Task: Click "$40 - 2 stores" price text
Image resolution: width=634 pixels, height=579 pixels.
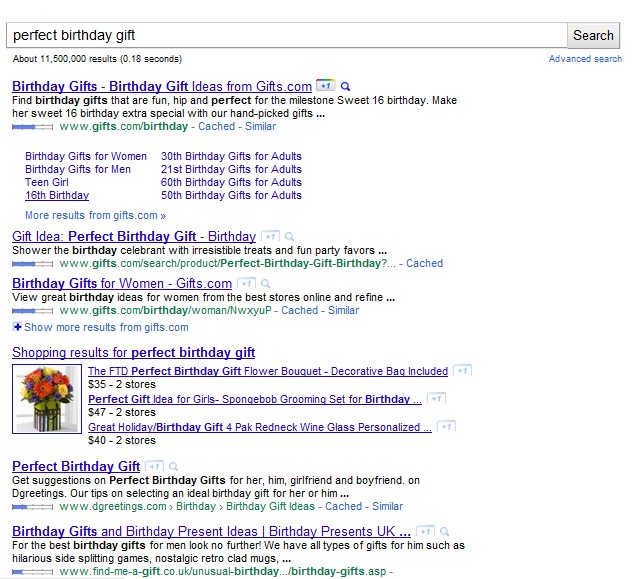Action: click(122, 440)
